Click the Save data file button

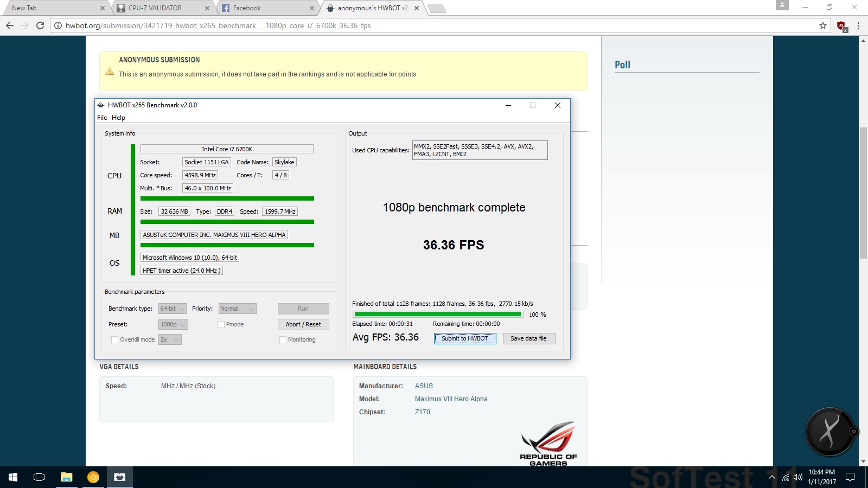pos(529,338)
